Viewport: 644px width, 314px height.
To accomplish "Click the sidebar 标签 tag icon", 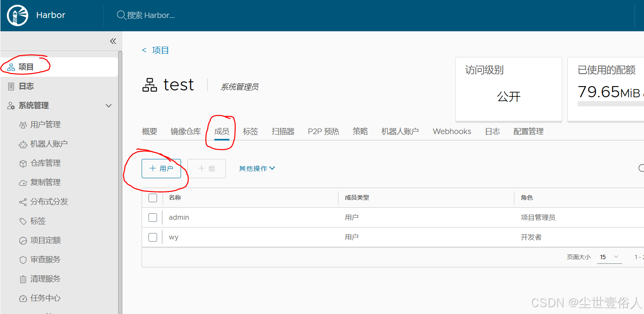I will pos(23,221).
